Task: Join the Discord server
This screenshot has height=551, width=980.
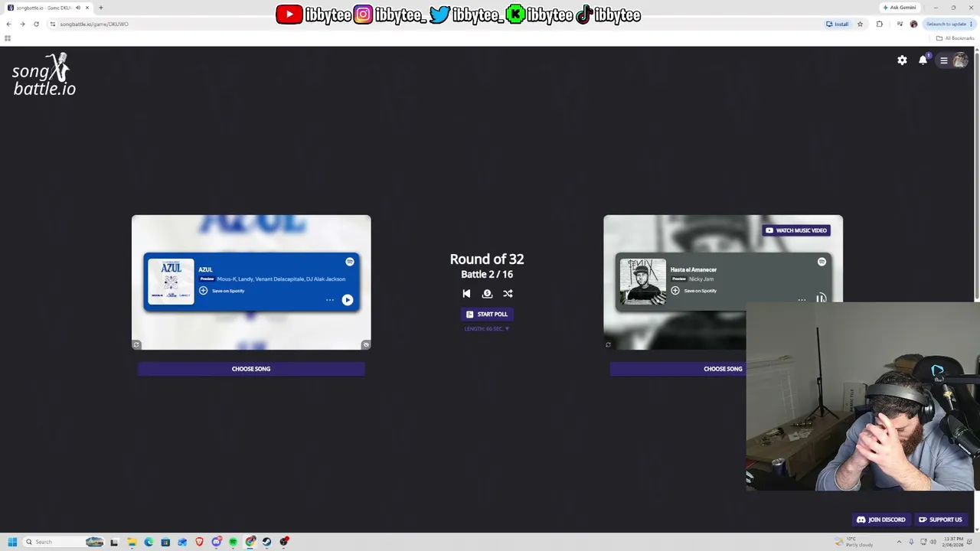Action: tap(880, 520)
